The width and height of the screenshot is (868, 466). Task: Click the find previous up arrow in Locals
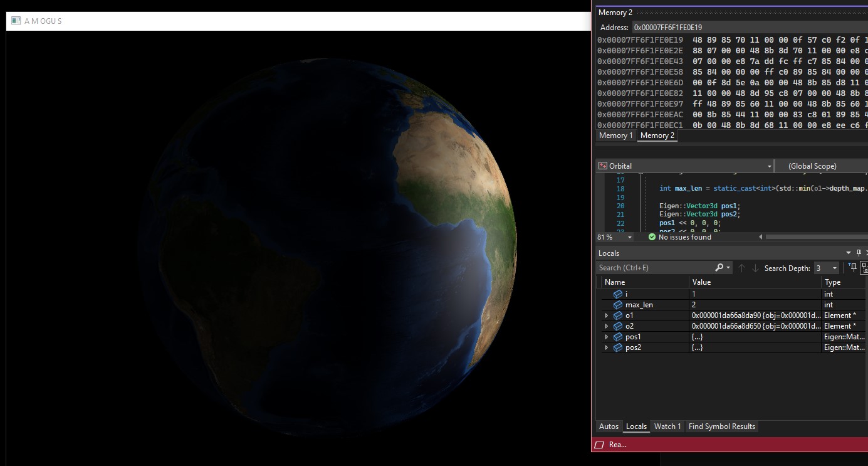(x=741, y=268)
